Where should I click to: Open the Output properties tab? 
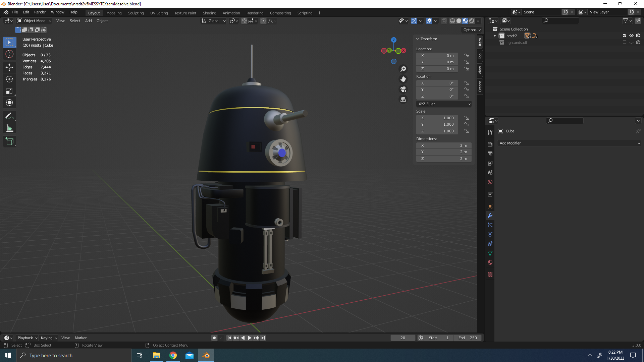click(490, 154)
